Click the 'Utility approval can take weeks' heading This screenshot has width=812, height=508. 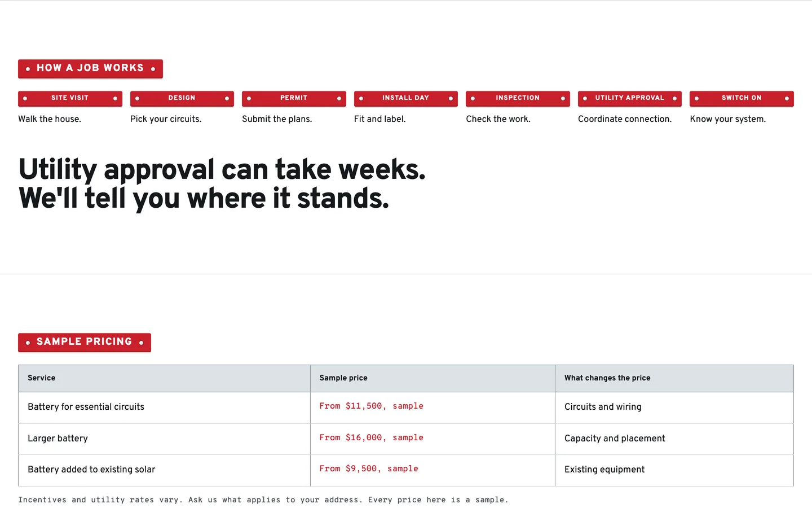click(222, 184)
